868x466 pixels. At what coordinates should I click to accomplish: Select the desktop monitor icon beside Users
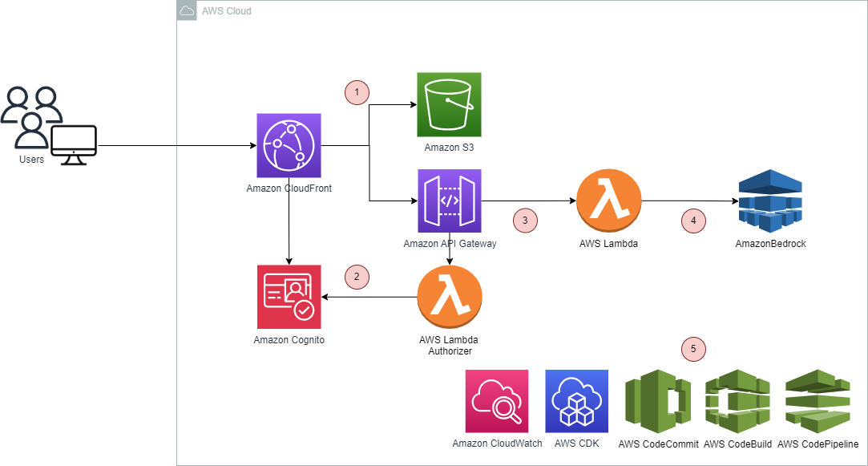click(x=74, y=145)
